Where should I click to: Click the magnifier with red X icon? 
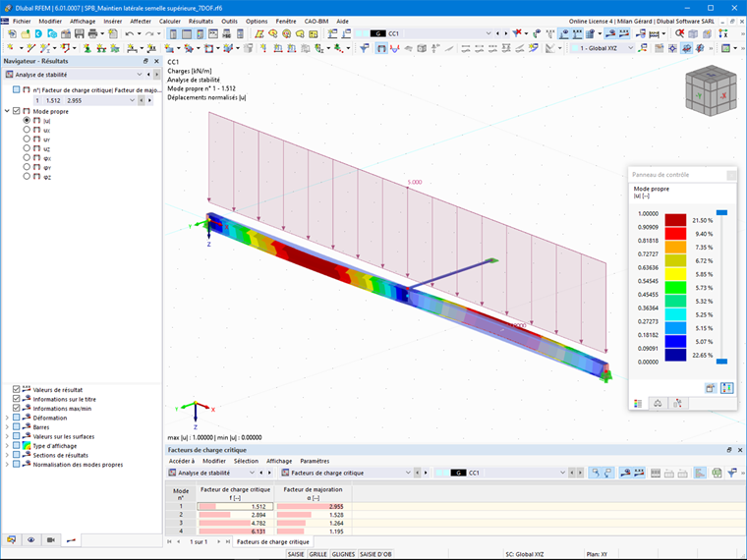[x=680, y=33]
